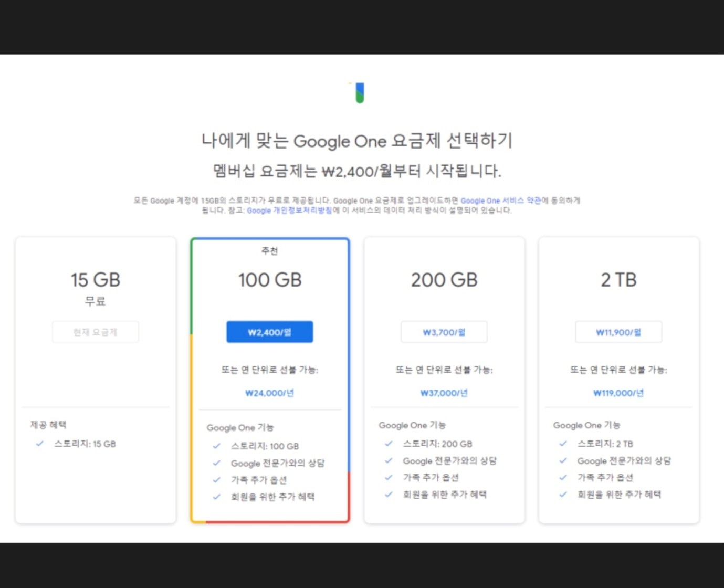Click checkmark beside 스토리지: 15 GB
724x588 pixels.
coord(39,444)
